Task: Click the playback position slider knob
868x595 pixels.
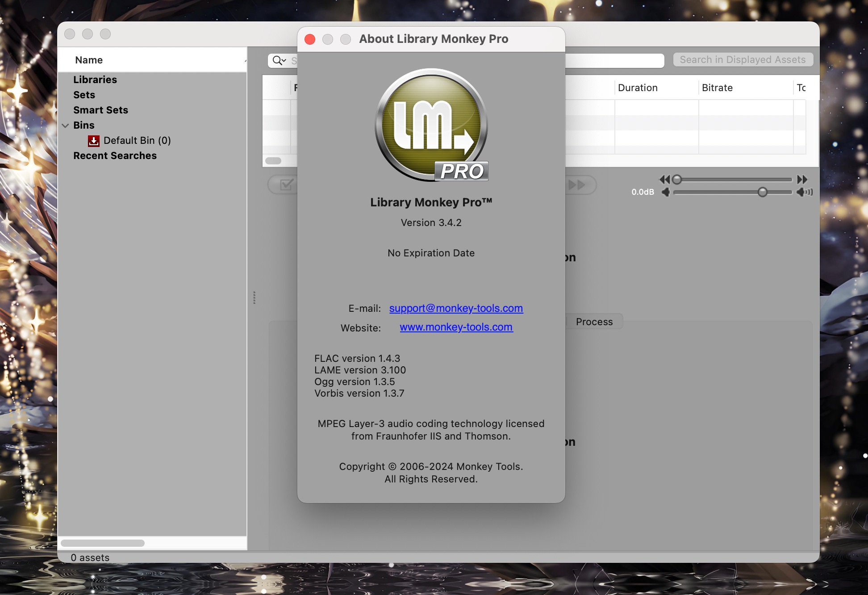Action: click(x=677, y=180)
